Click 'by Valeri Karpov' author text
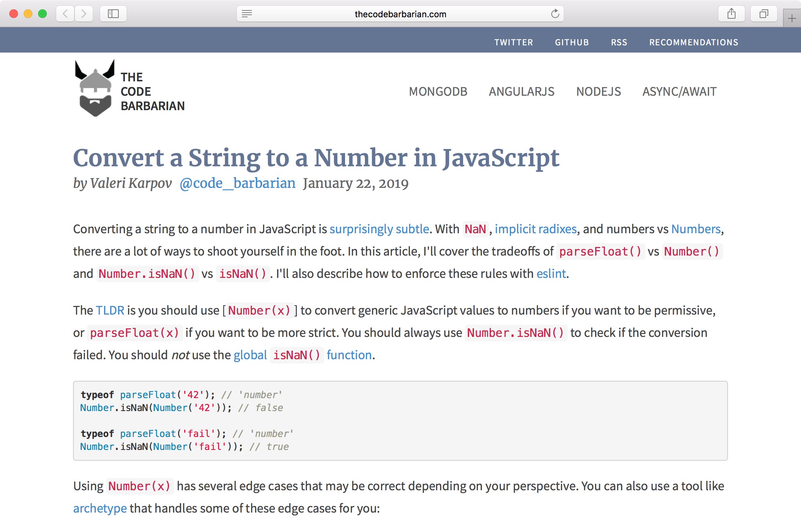Image resolution: width=801 pixels, height=532 pixels. pos(122,183)
